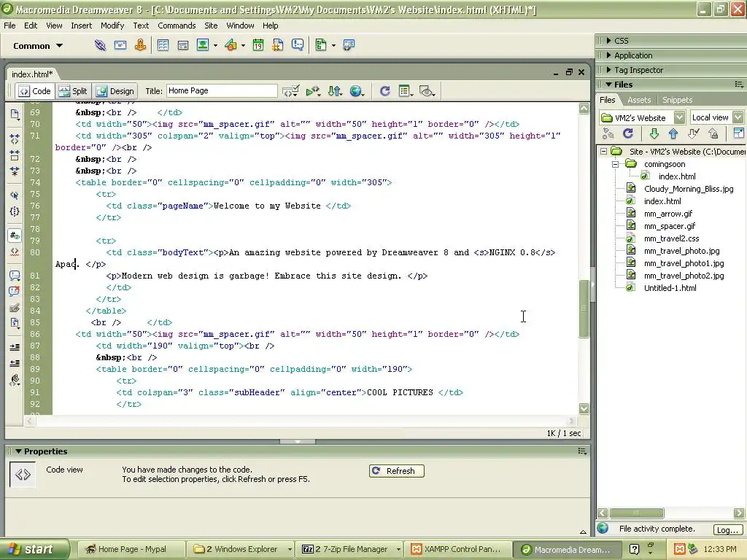Click the File Management toolbar icon

[x=335, y=91]
